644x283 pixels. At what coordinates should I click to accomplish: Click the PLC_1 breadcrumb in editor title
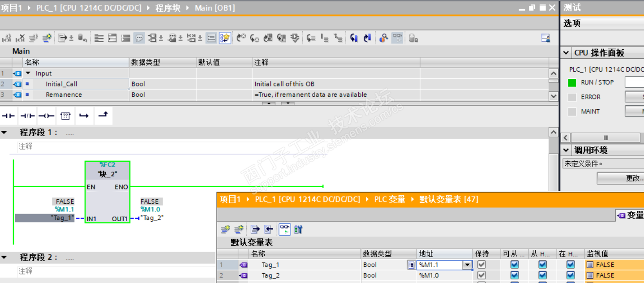89,8
